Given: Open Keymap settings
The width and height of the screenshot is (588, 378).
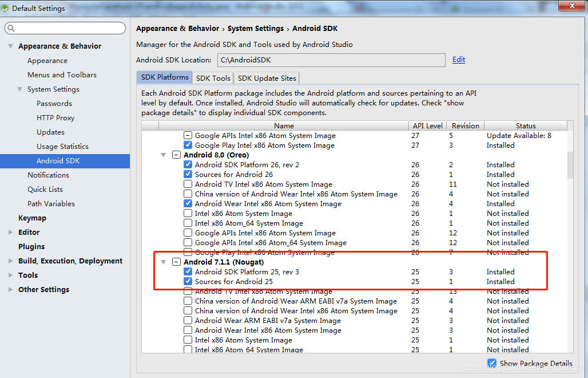Looking at the screenshot, I should pyautogui.click(x=32, y=218).
